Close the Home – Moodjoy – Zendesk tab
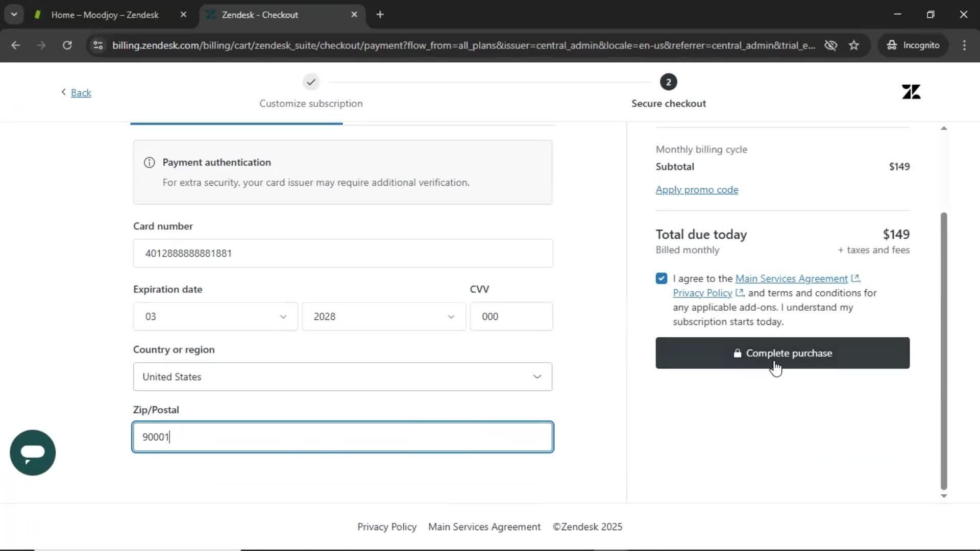980x551 pixels. coord(183,15)
